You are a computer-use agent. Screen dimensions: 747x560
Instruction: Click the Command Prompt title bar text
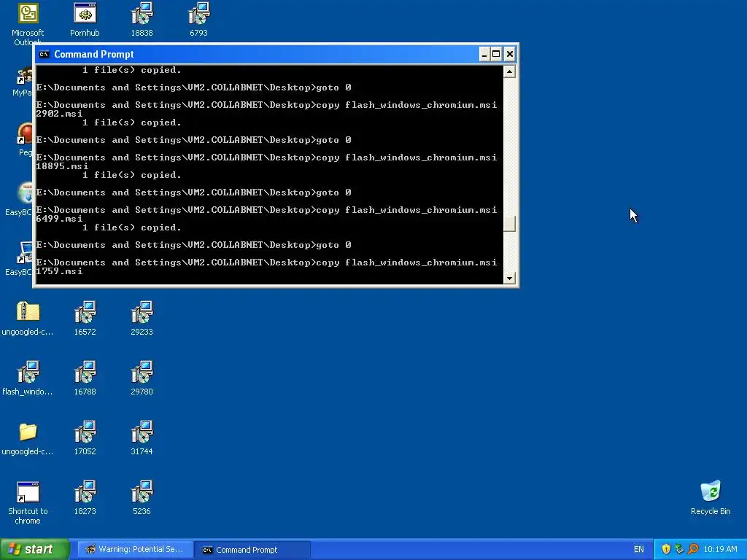tap(94, 54)
